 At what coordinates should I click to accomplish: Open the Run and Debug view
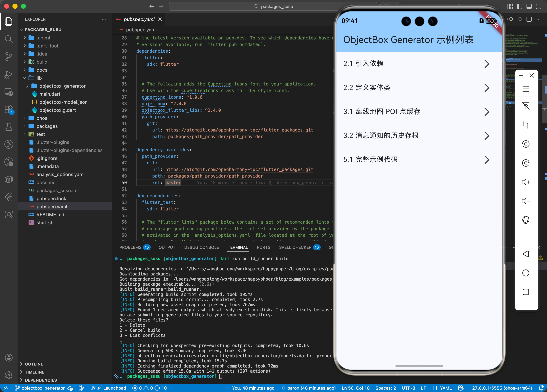tap(9, 75)
